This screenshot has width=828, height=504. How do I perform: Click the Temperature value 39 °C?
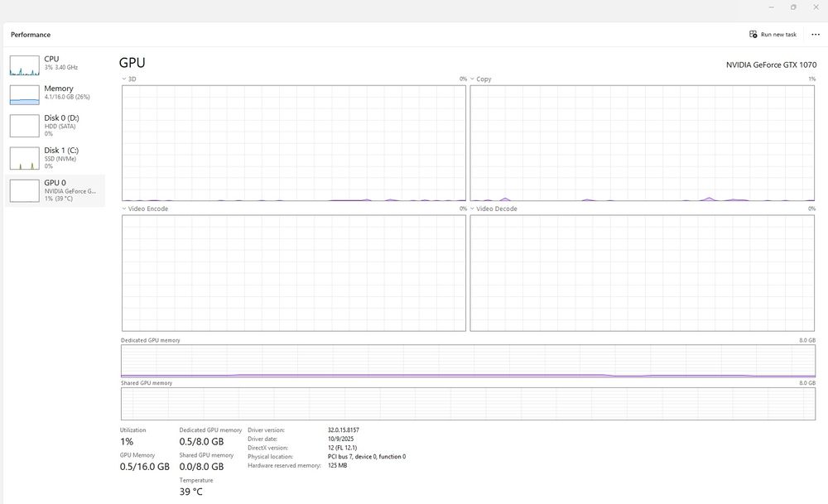point(190,492)
